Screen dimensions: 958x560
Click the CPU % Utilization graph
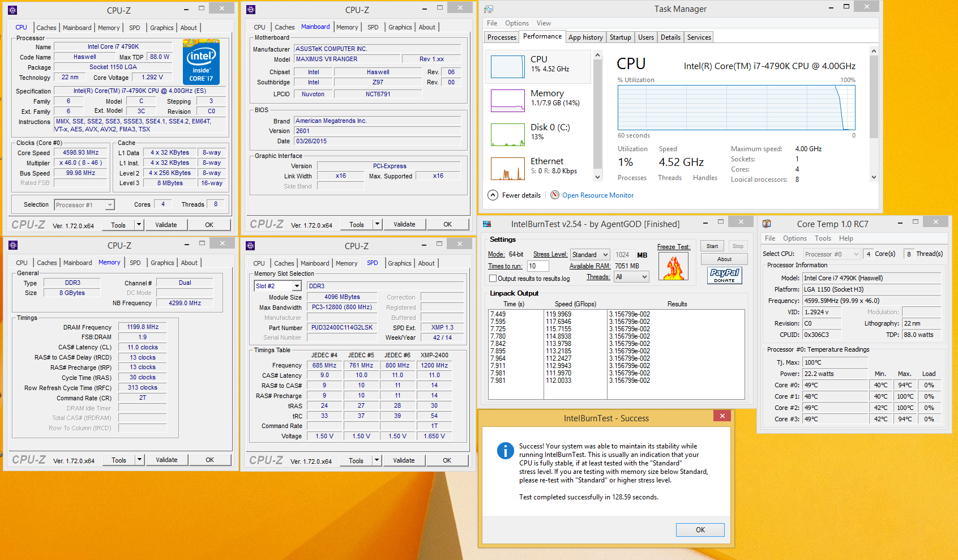pos(736,108)
